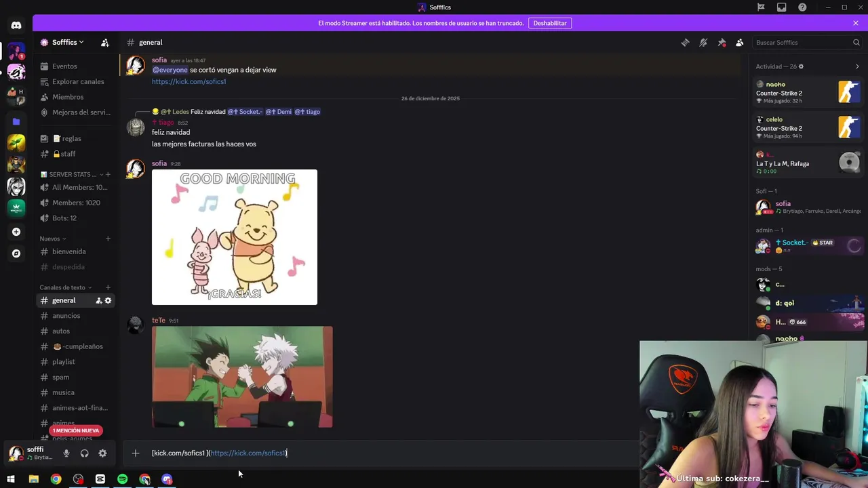This screenshot has width=868, height=488.
Task: Open the Good Morning Winnie Pooh GIF
Action: tap(235, 237)
